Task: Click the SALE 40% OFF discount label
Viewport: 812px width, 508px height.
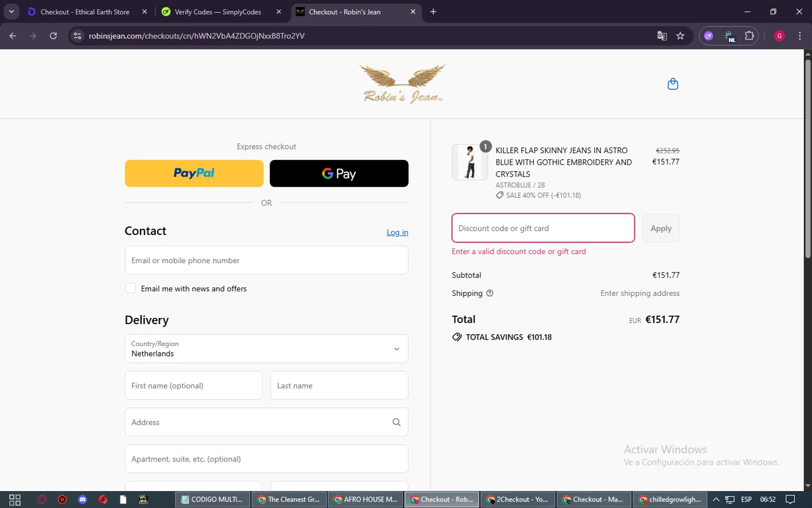Action: pos(543,196)
